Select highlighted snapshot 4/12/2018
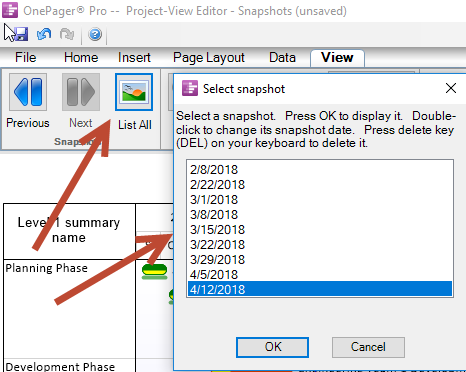The image size is (466, 372). 320,289
